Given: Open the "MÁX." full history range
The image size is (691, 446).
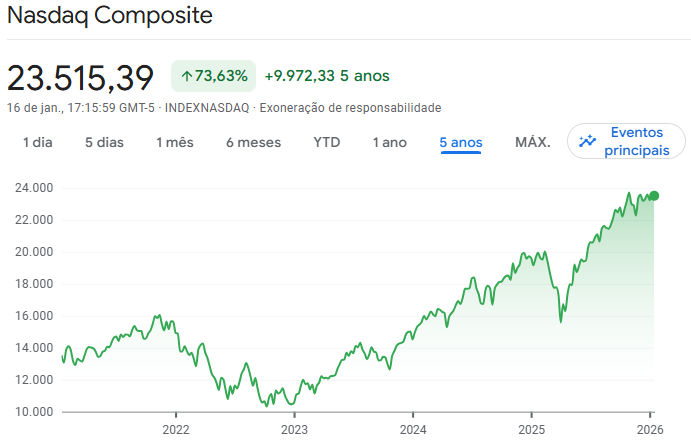Looking at the screenshot, I should pos(532,142).
